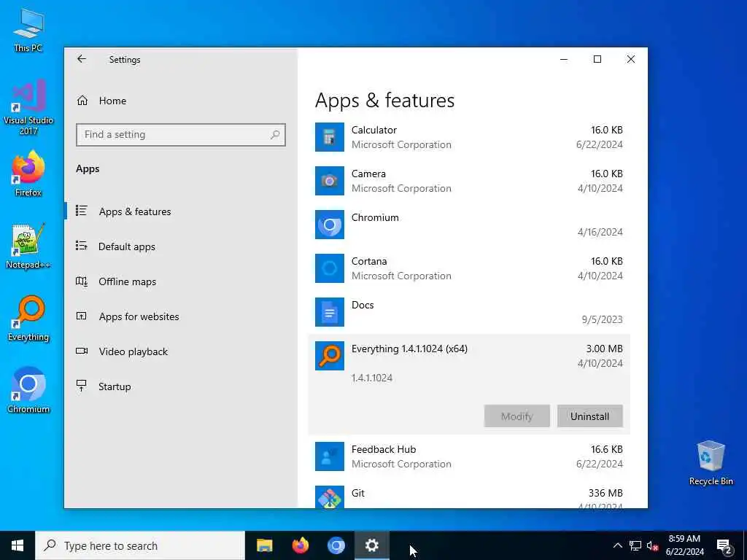Select the Git entry name
Image resolution: width=747 pixels, height=560 pixels.
(357, 494)
